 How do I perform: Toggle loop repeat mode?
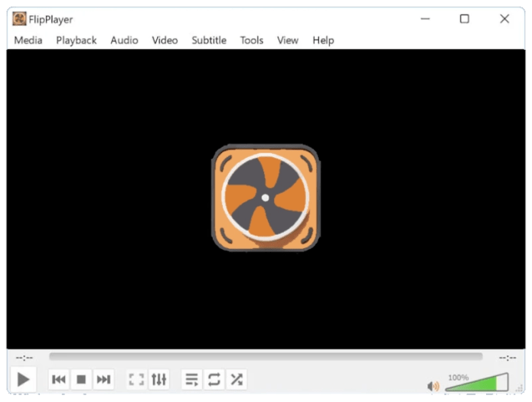214,379
